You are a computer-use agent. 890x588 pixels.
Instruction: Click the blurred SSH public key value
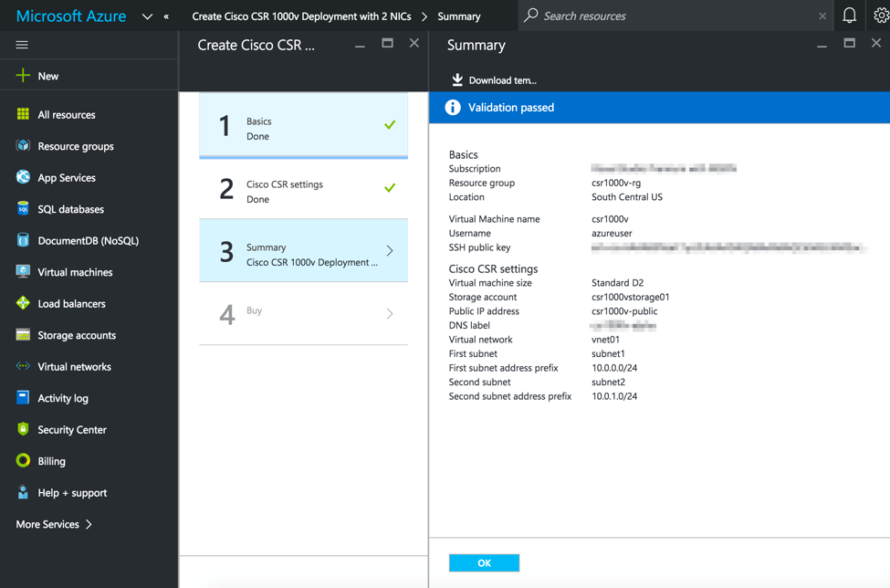pyautogui.click(x=728, y=247)
